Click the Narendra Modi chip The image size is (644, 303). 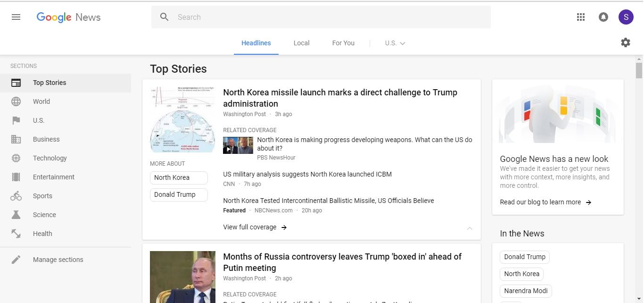coord(526,291)
